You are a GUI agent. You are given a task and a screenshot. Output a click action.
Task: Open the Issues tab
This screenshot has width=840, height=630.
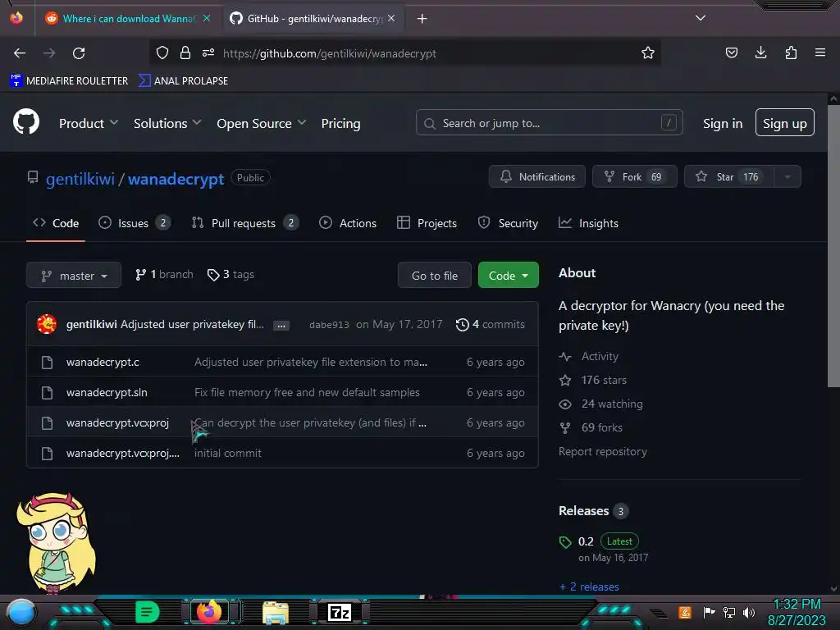pos(135,223)
